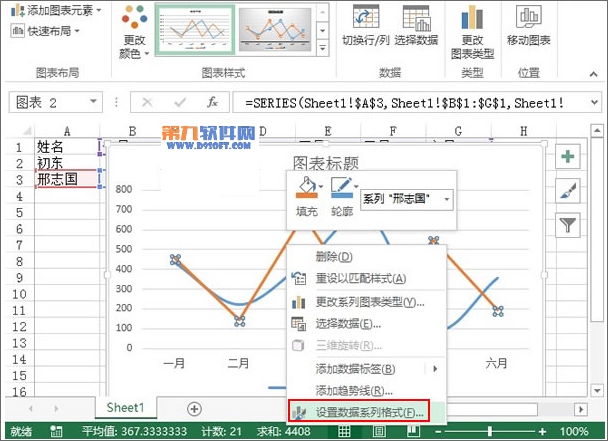Click the zoom slider handle
The height and width of the screenshot is (441, 608).
coord(490,431)
